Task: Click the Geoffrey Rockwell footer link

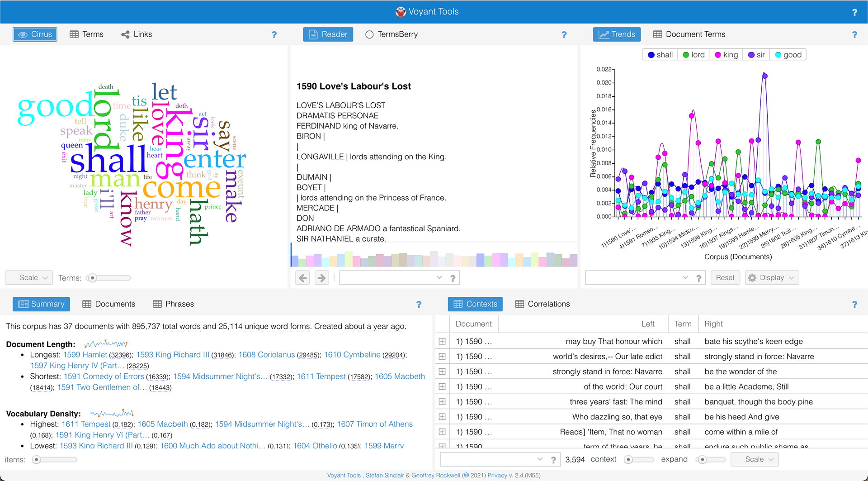Action: (x=436, y=475)
